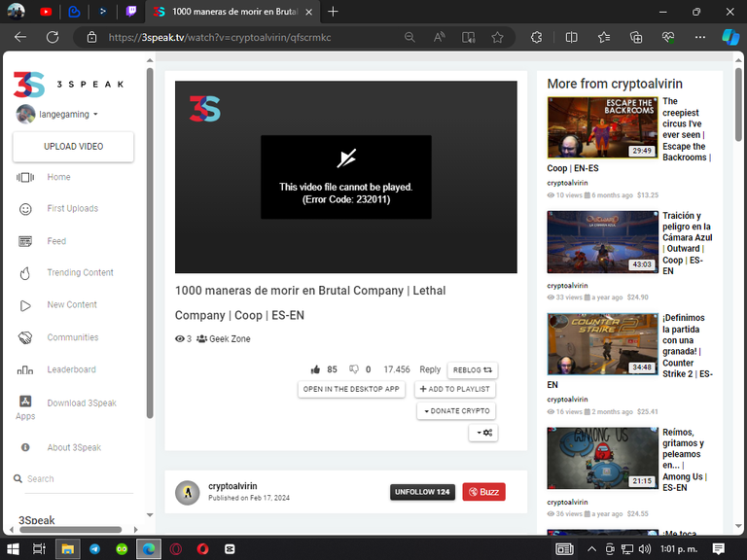Click cryptoalvirin's channel avatar
Image resolution: width=747 pixels, height=560 pixels.
pos(187,492)
